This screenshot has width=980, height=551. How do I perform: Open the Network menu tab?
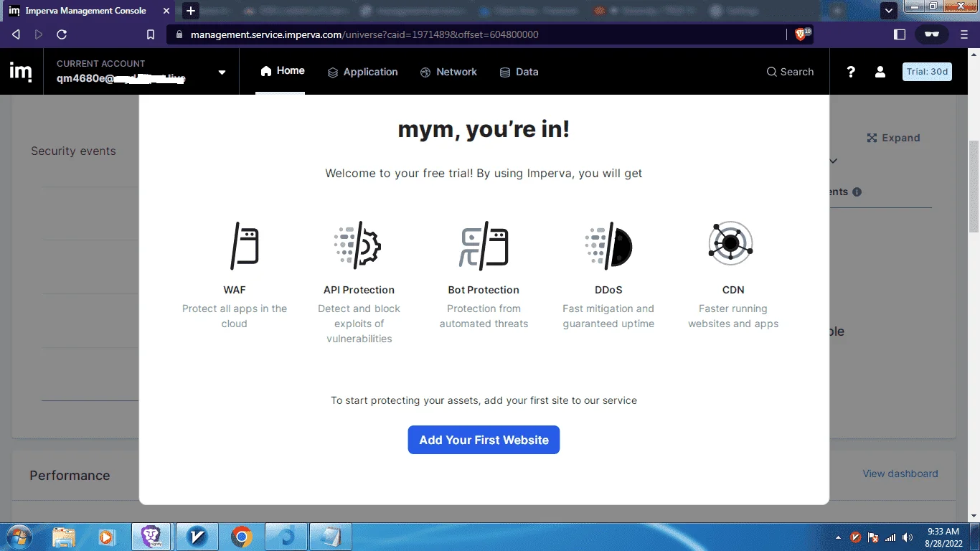pyautogui.click(x=448, y=72)
